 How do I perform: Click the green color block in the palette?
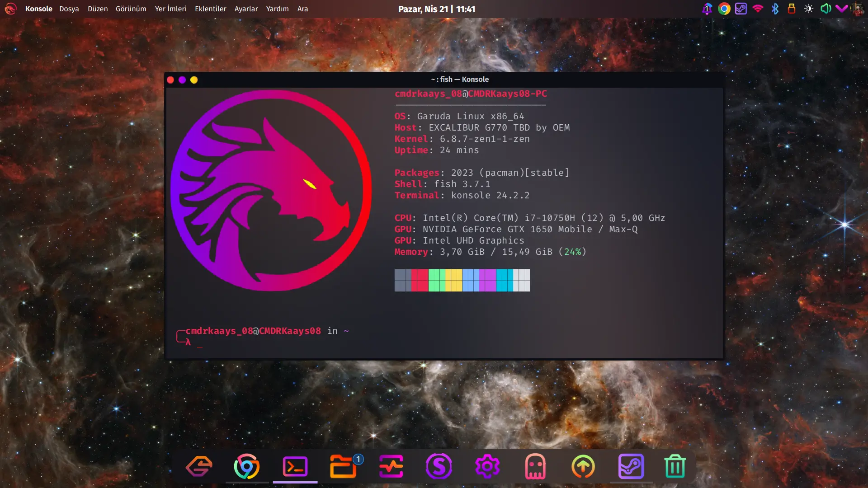point(437,280)
